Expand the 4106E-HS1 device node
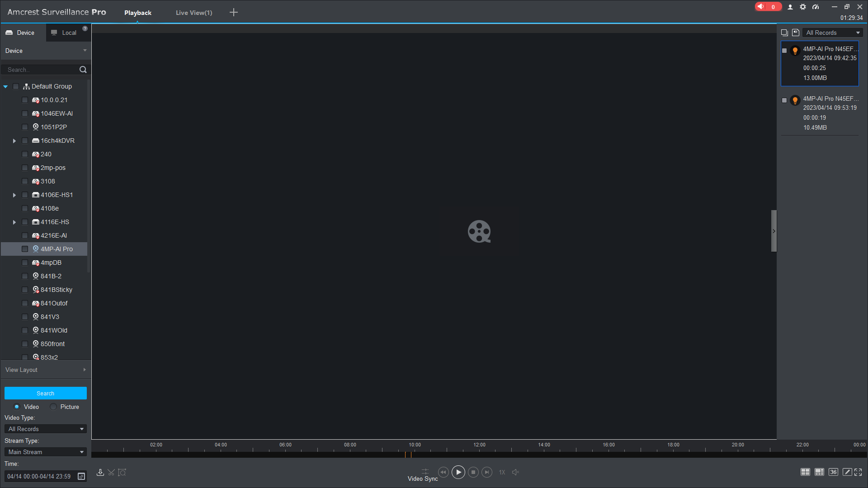 (x=14, y=195)
